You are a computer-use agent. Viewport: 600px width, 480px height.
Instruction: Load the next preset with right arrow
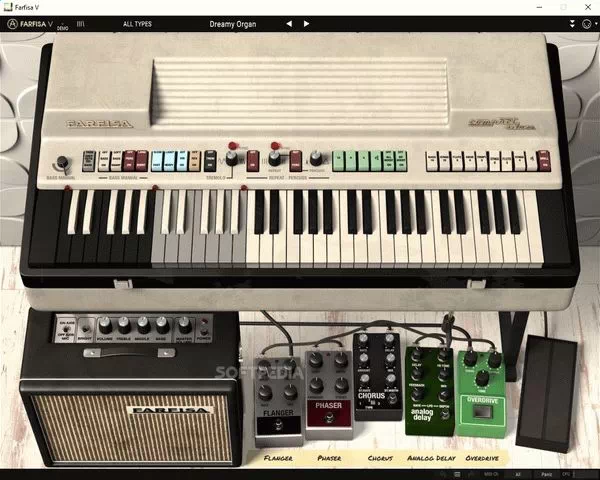(x=305, y=23)
